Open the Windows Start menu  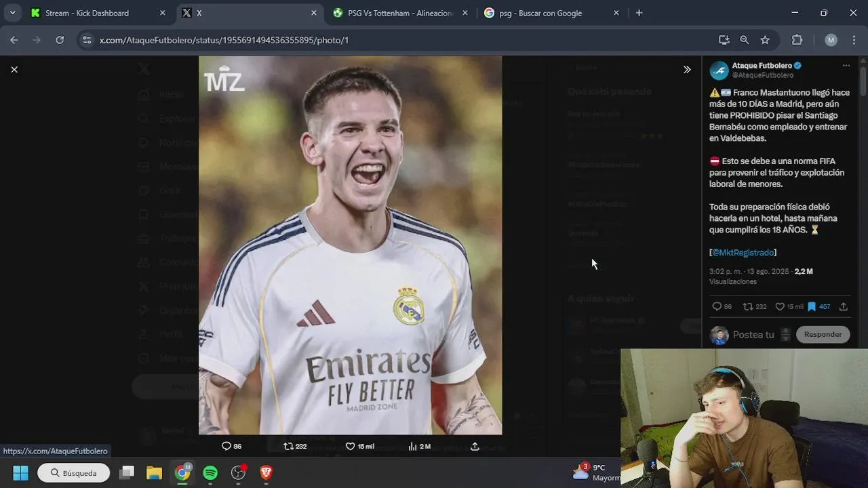pos(20,472)
